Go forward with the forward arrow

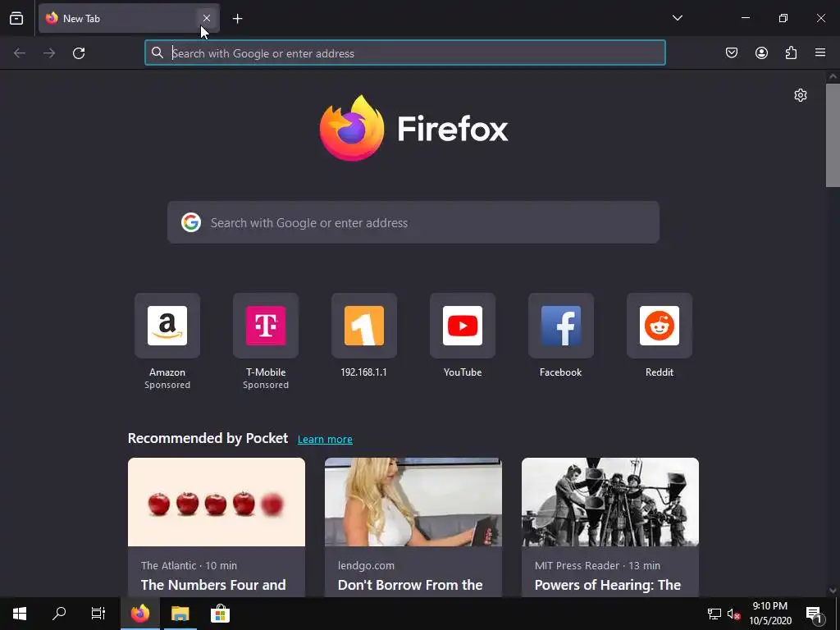(x=49, y=53)
